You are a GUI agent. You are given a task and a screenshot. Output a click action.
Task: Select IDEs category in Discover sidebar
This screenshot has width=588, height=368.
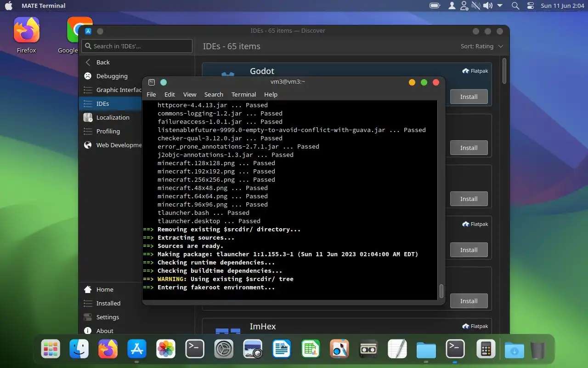pyautogui.click(x=110, y=103)
